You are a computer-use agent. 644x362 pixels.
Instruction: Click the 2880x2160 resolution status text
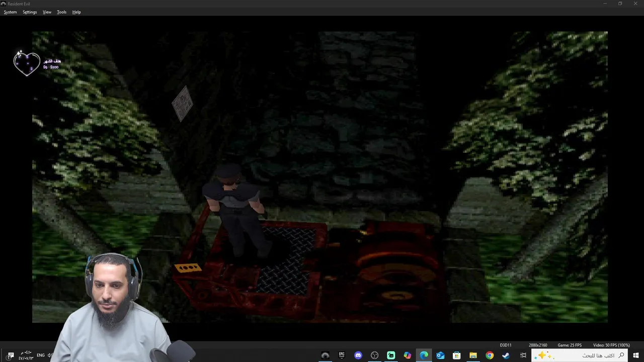click(x=538, y=345)
